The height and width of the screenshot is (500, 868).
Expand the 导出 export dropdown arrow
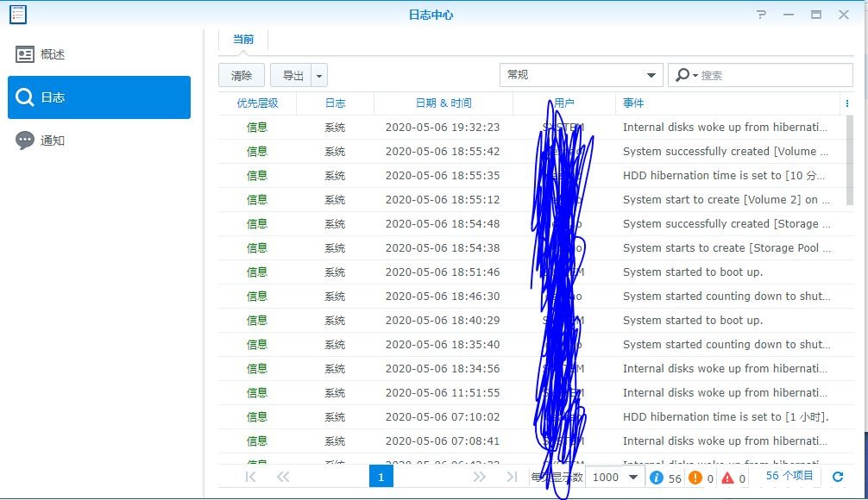pyautogui.click(x=320, y=75)
